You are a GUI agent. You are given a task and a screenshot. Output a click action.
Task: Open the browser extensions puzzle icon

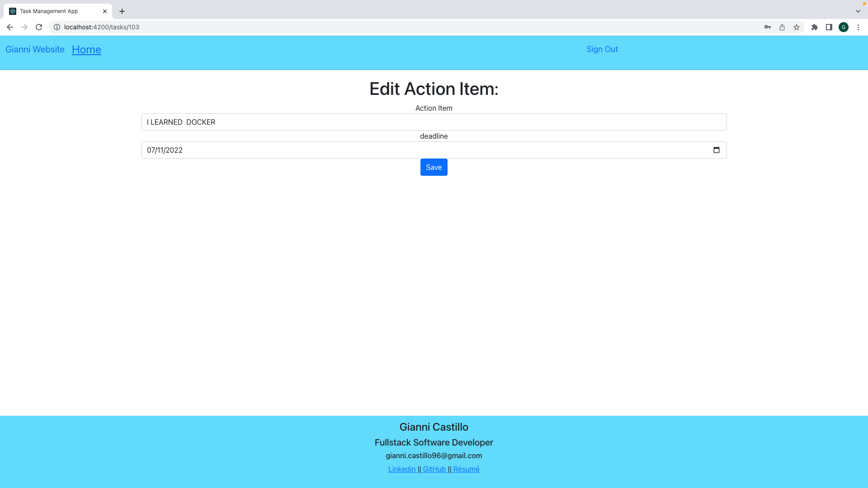click(815, 27)
